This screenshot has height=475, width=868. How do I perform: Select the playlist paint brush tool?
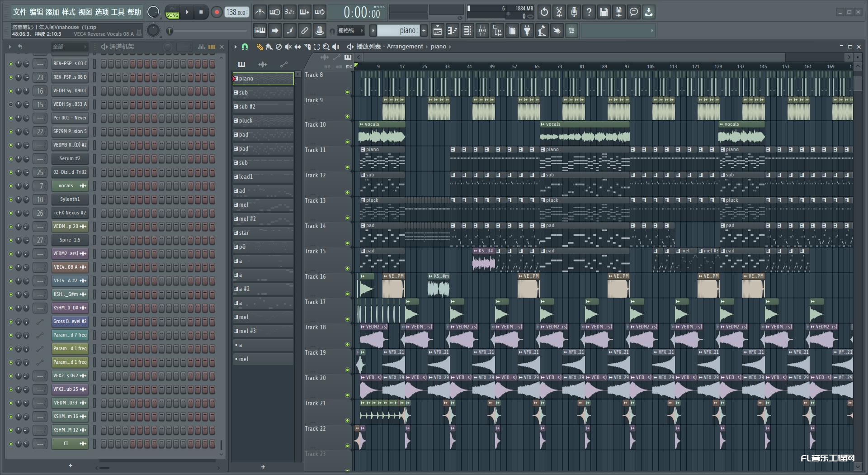(269, 47)
